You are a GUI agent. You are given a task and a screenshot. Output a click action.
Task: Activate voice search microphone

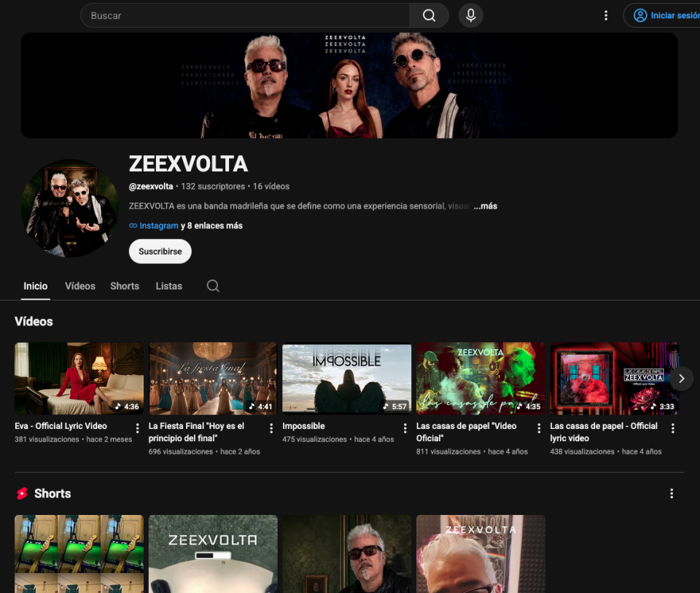(470, 15)
